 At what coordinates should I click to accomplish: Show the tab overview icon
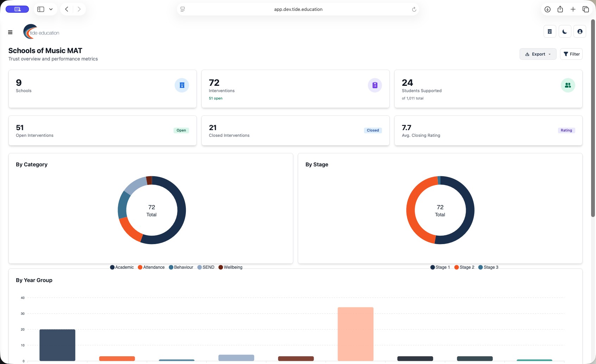point(586,9)
